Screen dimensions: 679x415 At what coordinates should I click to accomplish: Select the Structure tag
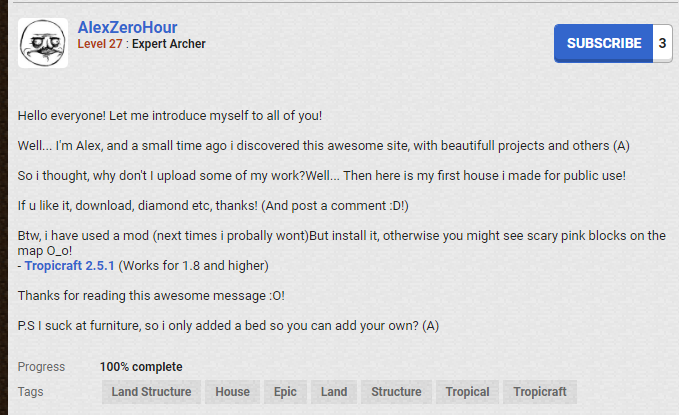396,392
